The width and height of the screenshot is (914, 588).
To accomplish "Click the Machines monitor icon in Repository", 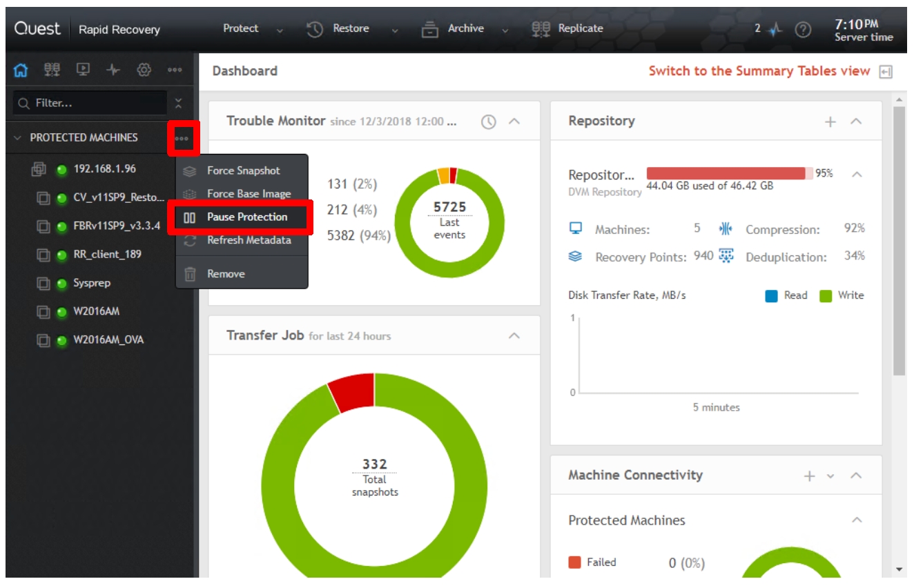I will coord(576,228).
